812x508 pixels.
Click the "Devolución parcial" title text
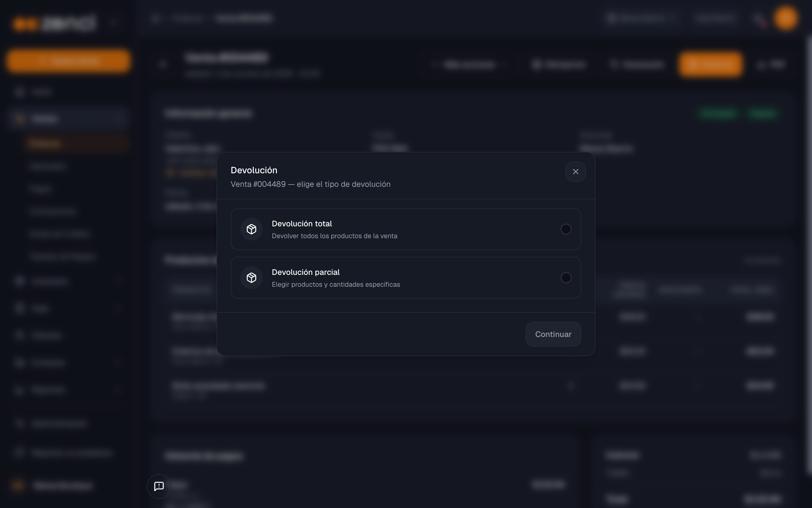[x=305, y=272]
